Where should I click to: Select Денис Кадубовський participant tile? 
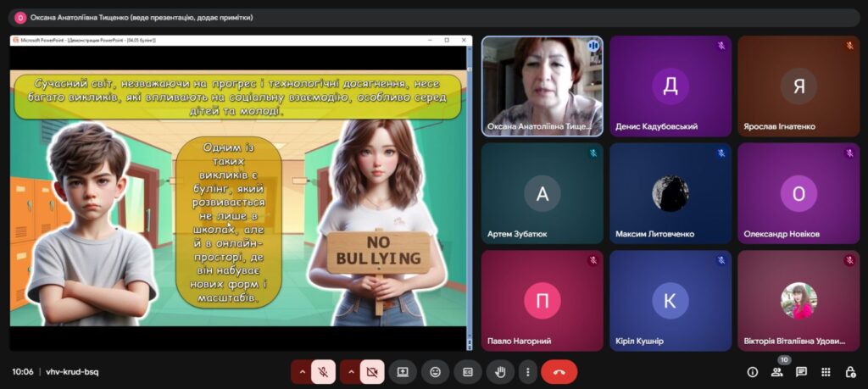click(670, 86)
